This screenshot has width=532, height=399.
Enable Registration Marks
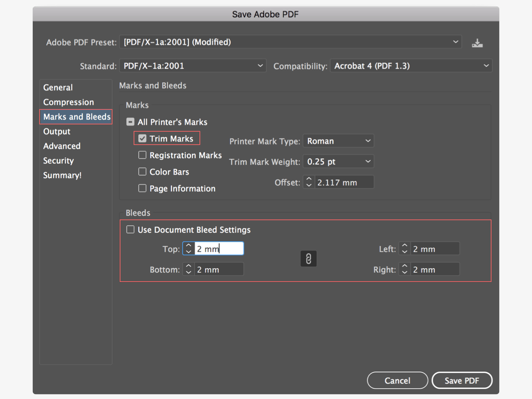click(x=142, y=155)
